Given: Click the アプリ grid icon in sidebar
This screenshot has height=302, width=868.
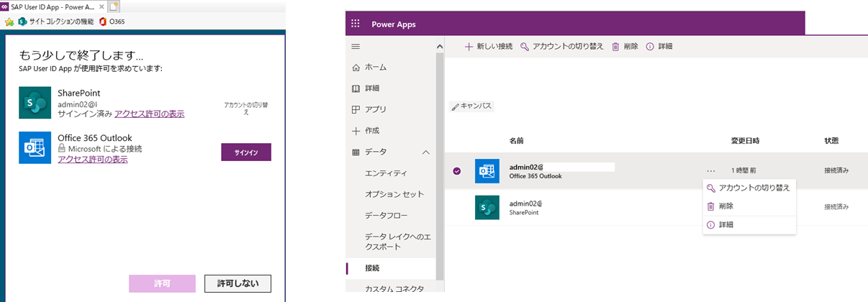Looking at the screenshot, I should 356,109.
